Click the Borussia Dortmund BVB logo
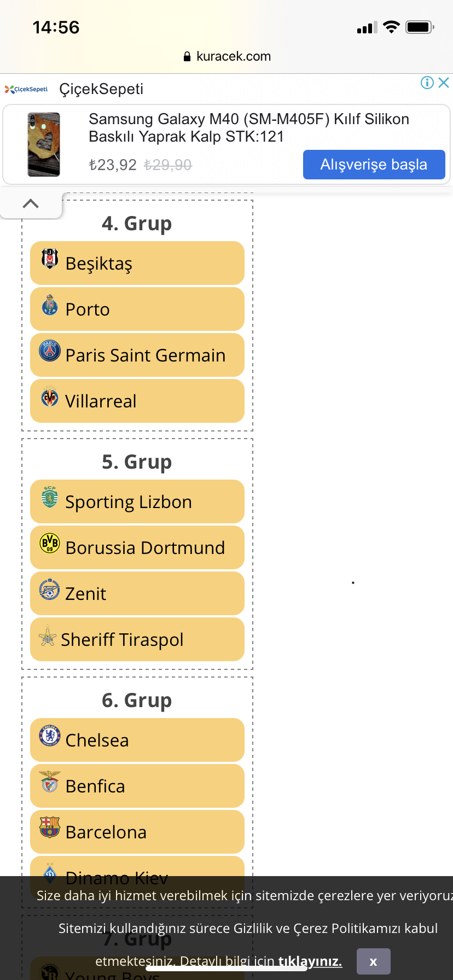The width and height of the screenshot is (453, 980). [50, 543]
